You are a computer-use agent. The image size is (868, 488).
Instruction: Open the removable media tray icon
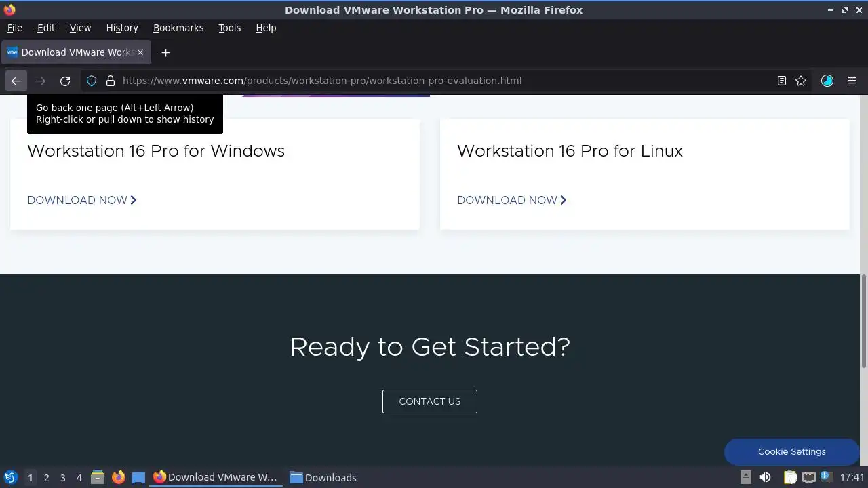pos(745,477)
